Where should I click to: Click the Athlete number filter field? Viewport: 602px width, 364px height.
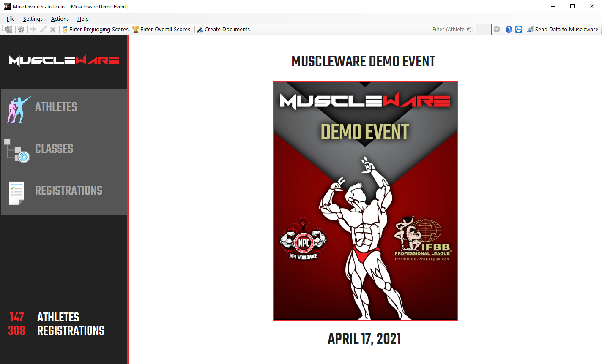tap(483, 30)
